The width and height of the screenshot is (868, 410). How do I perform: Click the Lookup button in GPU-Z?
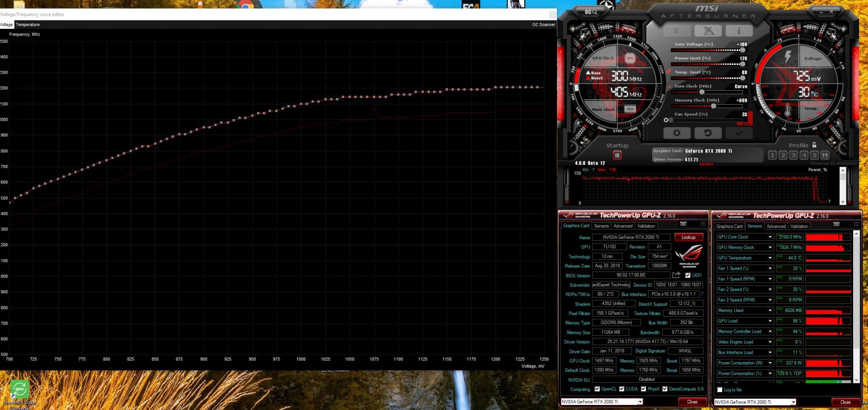pos(688,237)
